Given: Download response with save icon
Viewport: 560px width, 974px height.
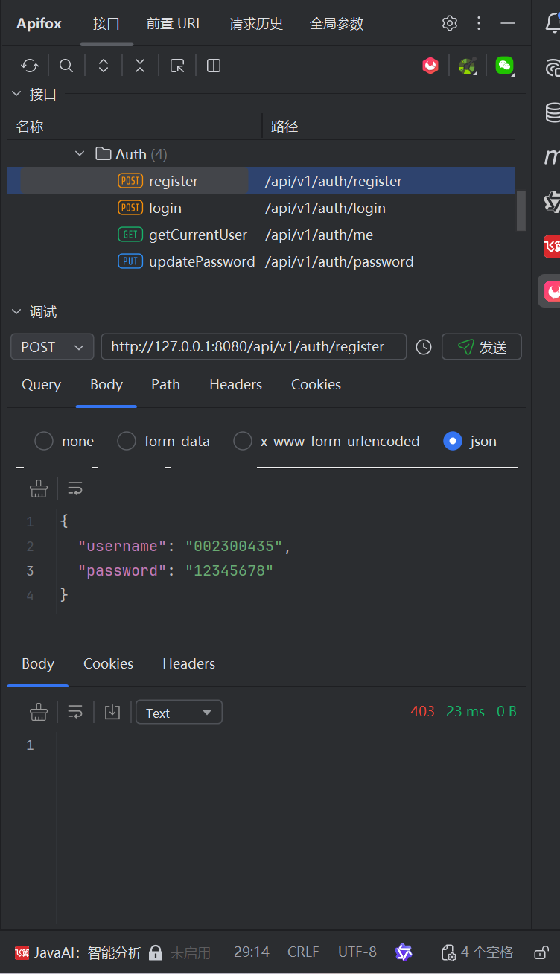Looking at the screenshot, I should (112, 713).
